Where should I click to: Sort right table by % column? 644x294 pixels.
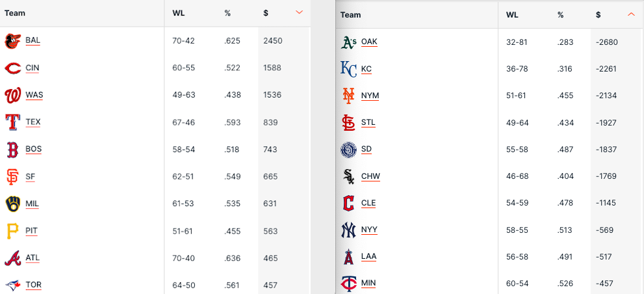point(560,15)
